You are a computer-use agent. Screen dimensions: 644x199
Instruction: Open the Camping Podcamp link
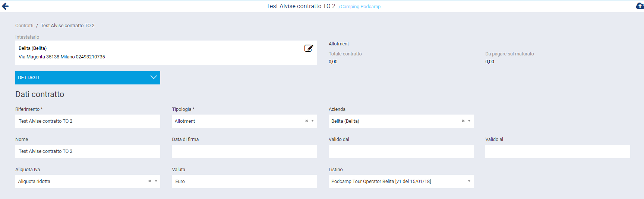tap(360, 7)
